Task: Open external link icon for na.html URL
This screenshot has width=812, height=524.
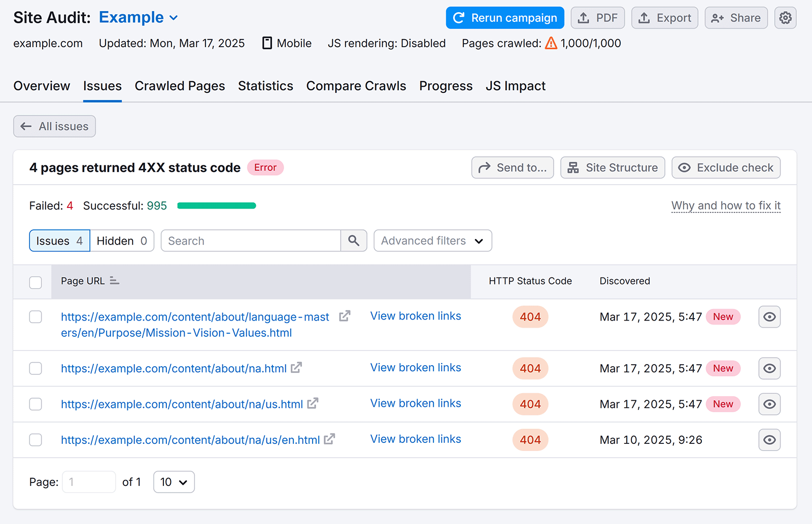Action: tap(296, 368)
